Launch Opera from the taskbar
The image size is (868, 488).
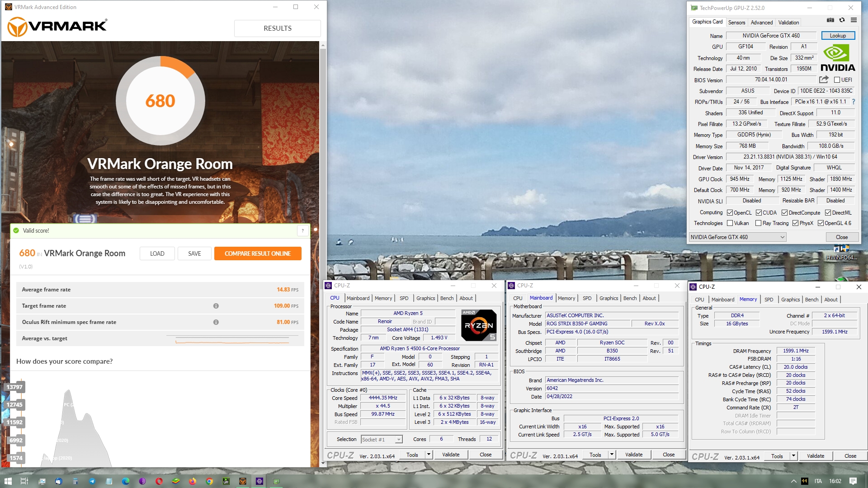point(159,481)
